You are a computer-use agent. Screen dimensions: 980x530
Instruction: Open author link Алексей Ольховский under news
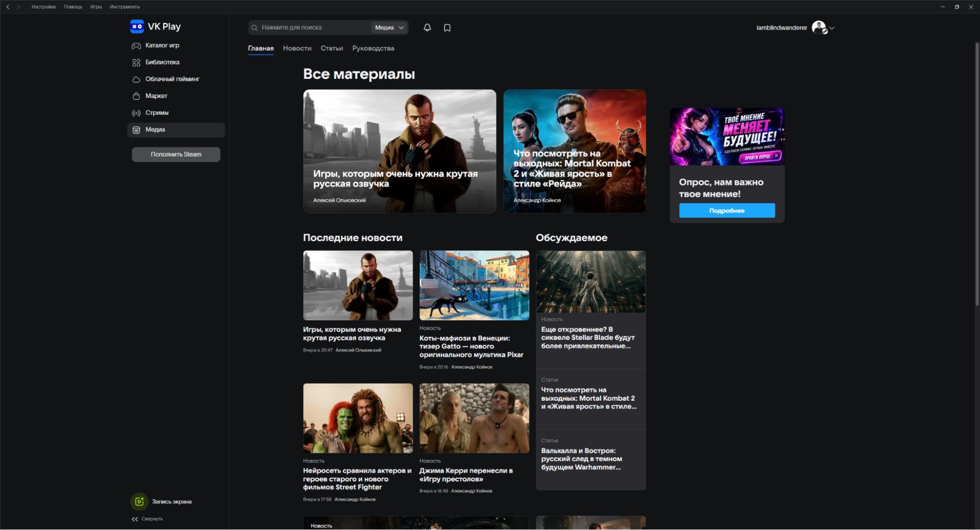point(358,350)
